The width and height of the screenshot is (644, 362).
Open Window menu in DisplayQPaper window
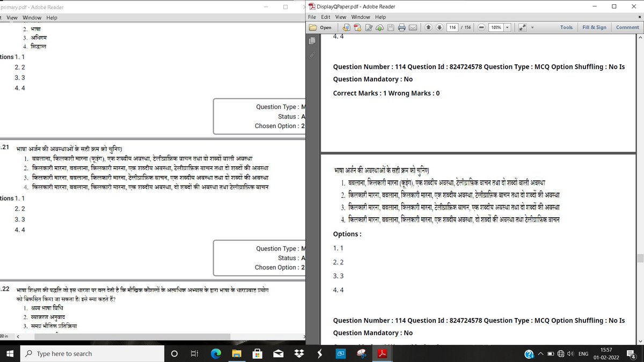pyautogui.click(x=361, y=17)
